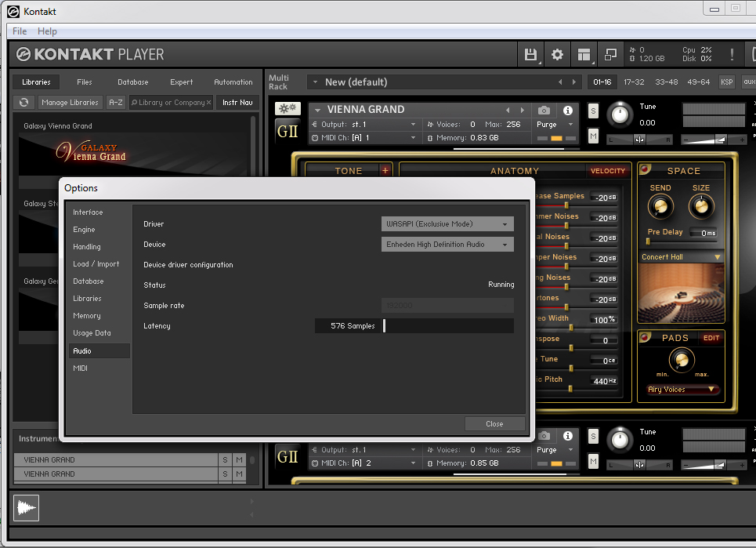Click Concert Hall image thumbnail
The width and height of the screenshot is (756, 548).
point(681,292)
